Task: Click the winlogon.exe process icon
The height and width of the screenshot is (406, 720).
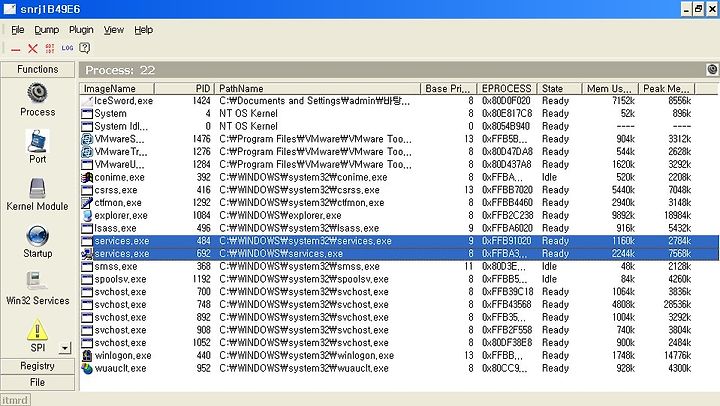Action: click(87, 355)
